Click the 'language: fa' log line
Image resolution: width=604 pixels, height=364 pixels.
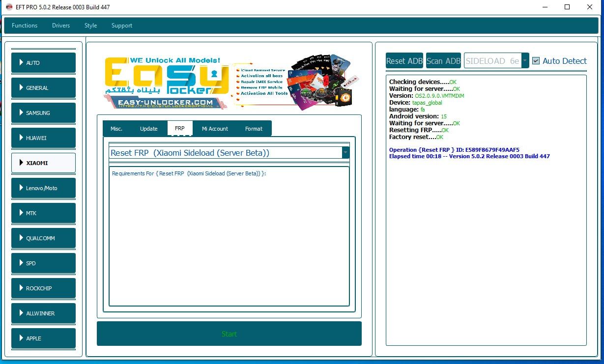point(406,110)
